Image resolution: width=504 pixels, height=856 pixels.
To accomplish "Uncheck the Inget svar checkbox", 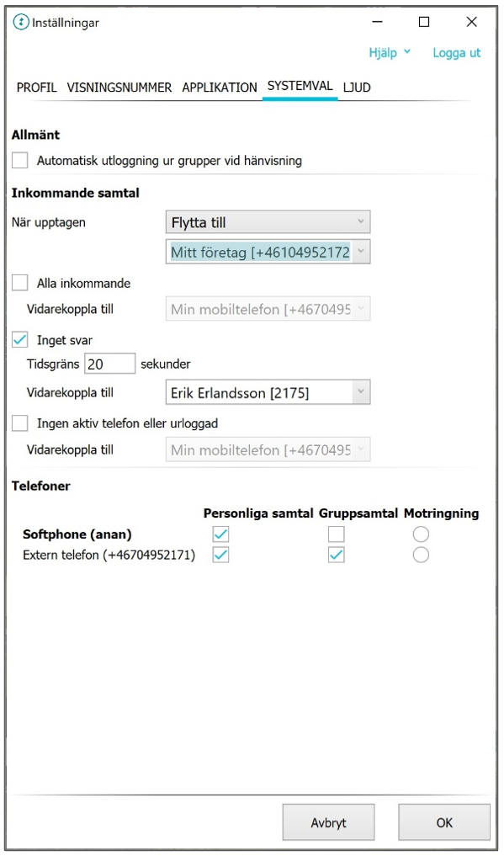I will coord(20,339).
